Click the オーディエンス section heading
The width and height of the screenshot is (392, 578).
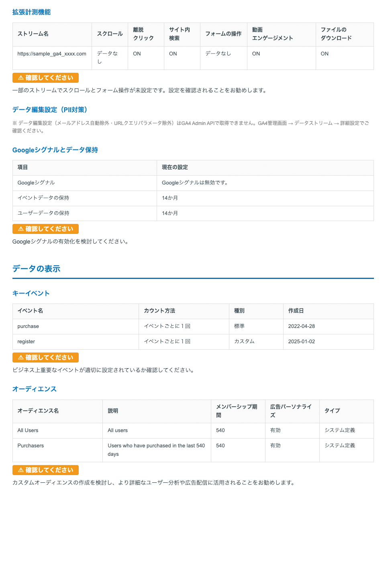35,389
